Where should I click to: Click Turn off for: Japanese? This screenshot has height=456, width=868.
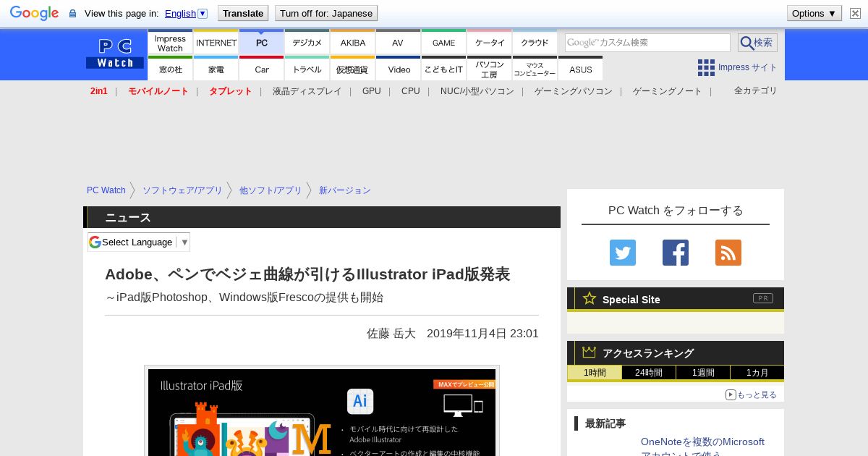pos(326,13)
